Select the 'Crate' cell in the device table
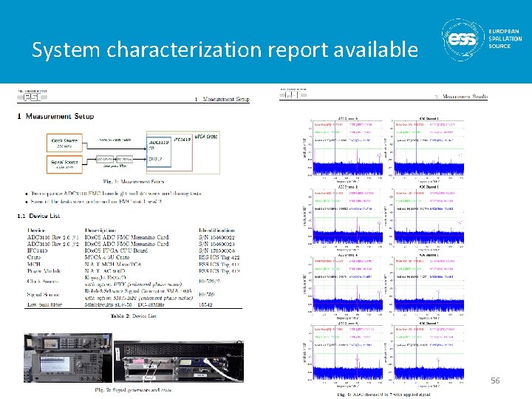This screenshot has height=399, width=532. [x=34, y=258]
